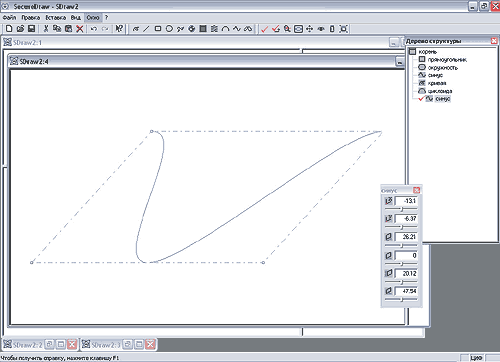Select the circle drawing tool
This screenshot has width=500, height=362.
click(169, 29)
